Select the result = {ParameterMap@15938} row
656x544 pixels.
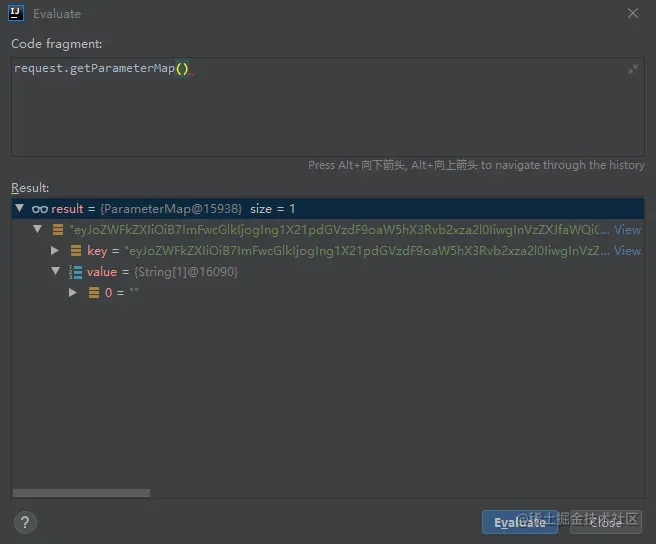point(328,208)
